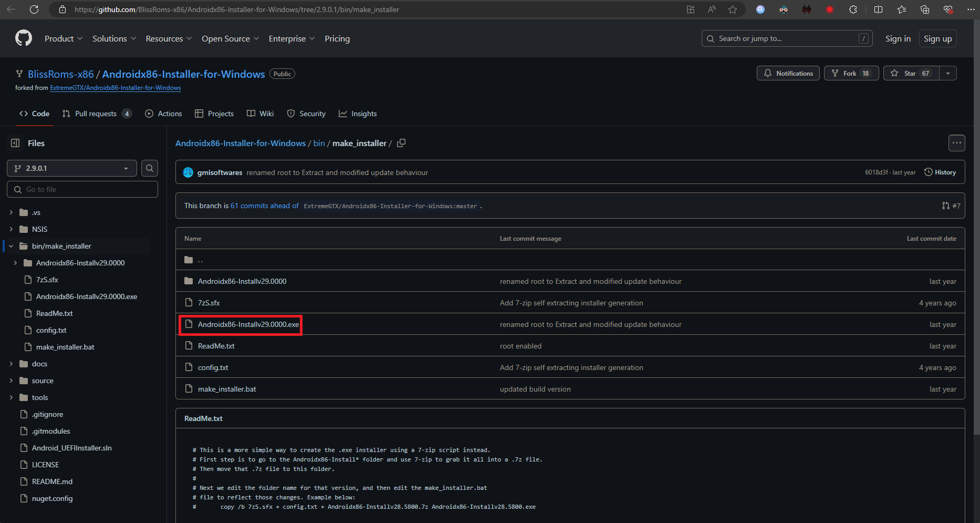Open the Actions tab
The image size is (980, 523).
163,114
